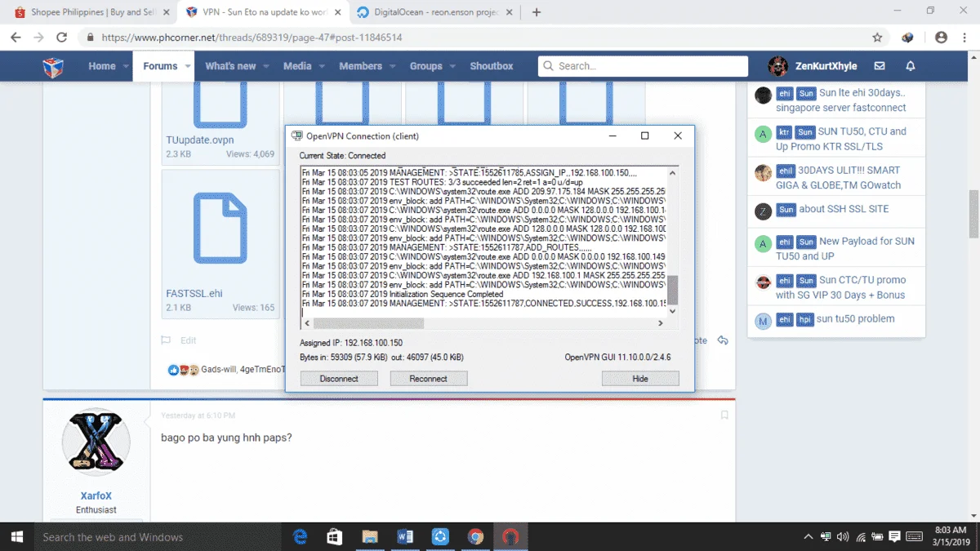Click the forum Search input field
This screenshot has height=551, width=980.
coord(643,66)
